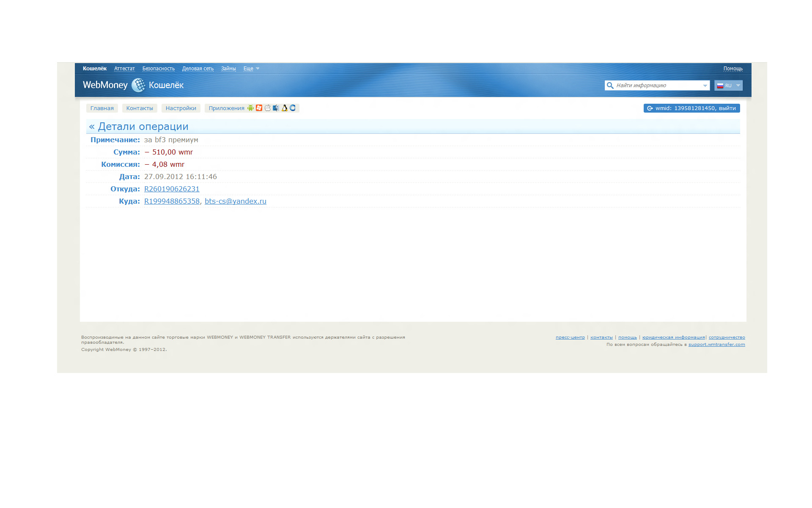Open the юридическая информация footer link

coord(674,337)
